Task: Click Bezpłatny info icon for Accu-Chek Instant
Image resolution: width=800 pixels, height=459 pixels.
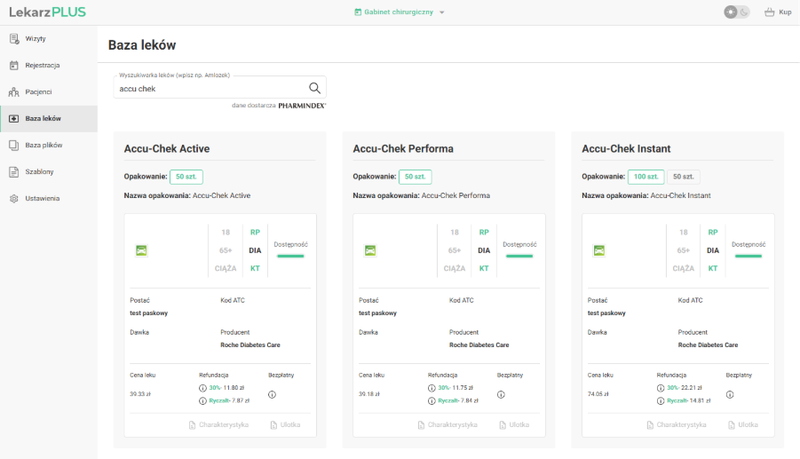Action: tap(730, 395)
